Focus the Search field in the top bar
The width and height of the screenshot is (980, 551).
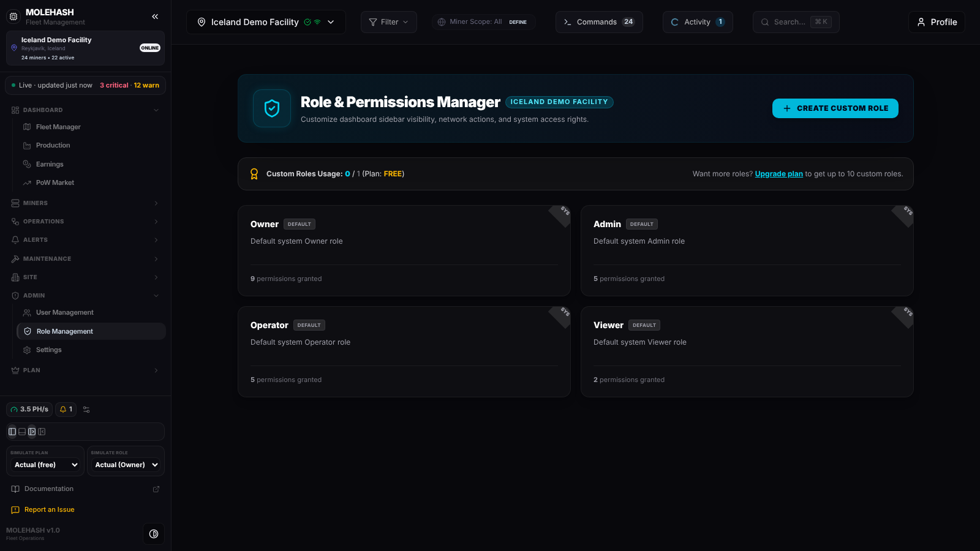(x=796, y=22)
